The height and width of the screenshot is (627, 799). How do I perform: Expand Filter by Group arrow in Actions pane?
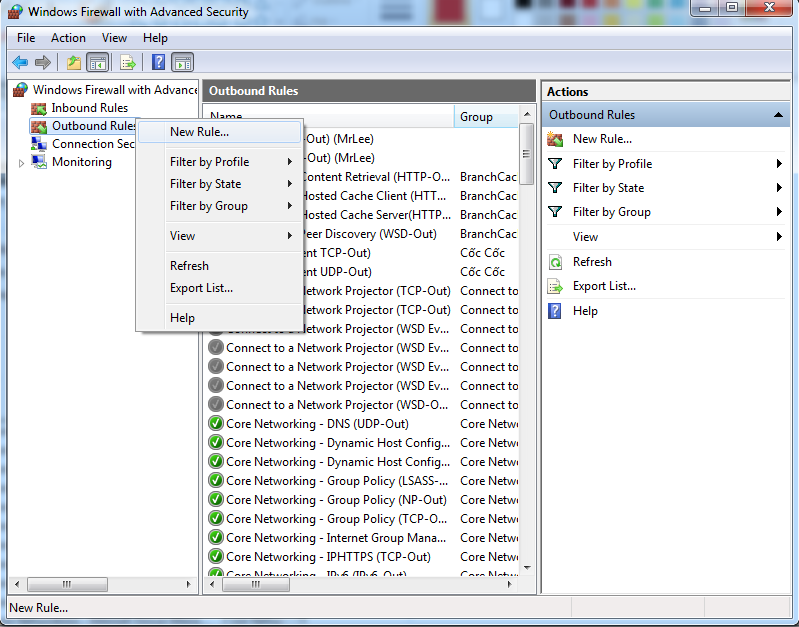(779, 212)
